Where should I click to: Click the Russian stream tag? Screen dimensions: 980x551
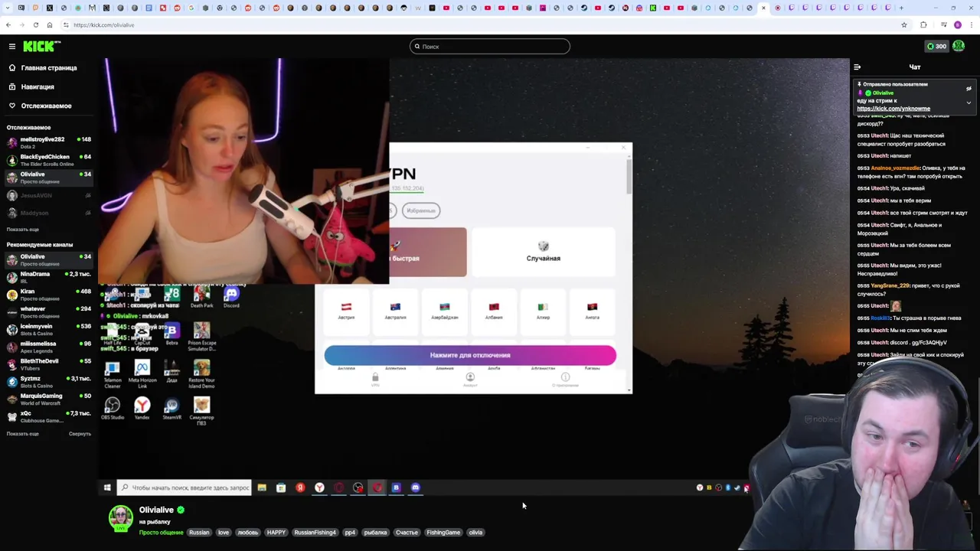(x=199, y=533)
